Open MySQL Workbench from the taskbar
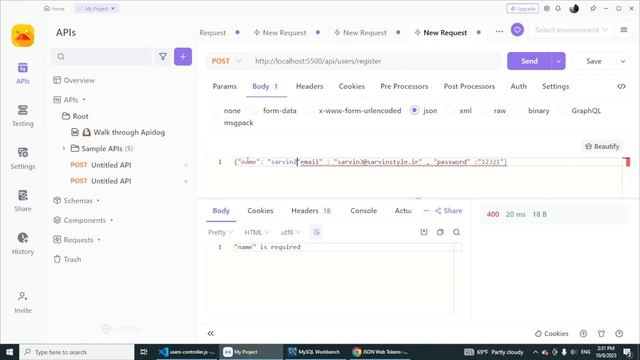 coord(314,352)
